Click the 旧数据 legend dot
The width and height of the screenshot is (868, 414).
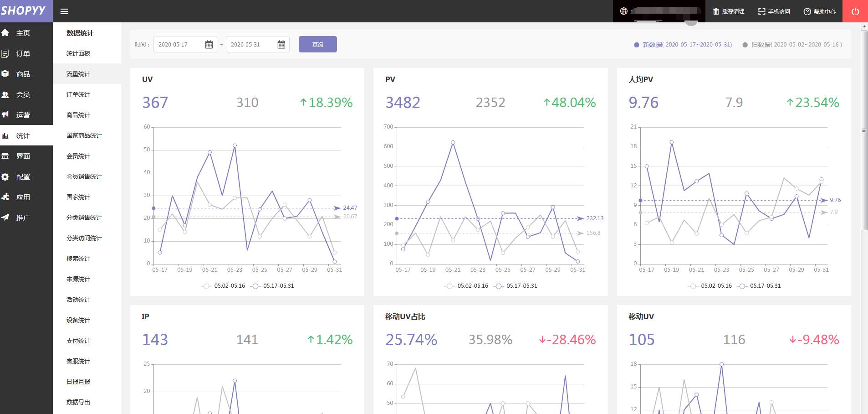pyautogui.click(x=745, y=45)
